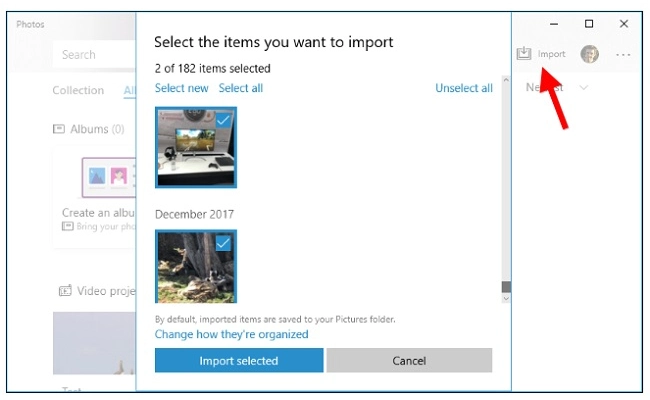The height and width of the screenshot is (400, 650).
Task: Open the three-dot more options menu
Action: point(623,54)
